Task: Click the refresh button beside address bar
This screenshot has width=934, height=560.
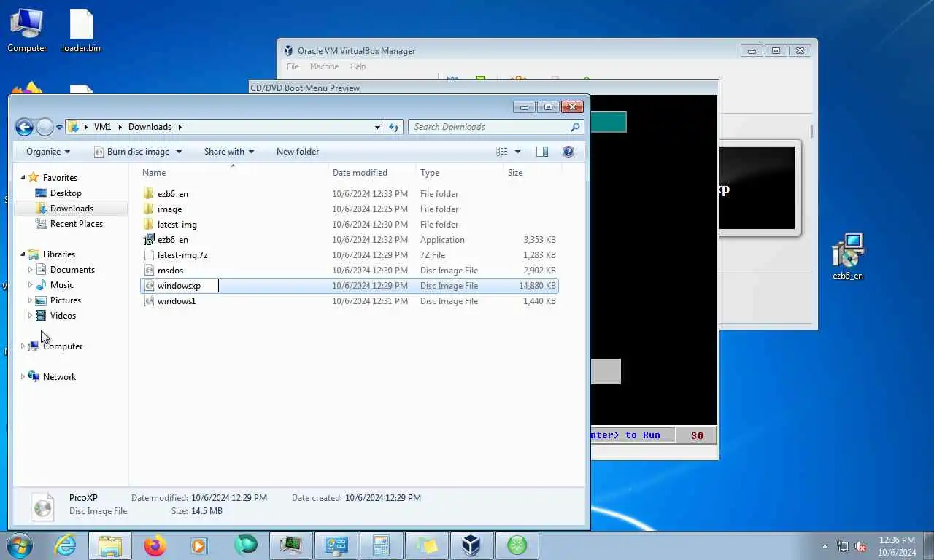Action: [394, 127]
